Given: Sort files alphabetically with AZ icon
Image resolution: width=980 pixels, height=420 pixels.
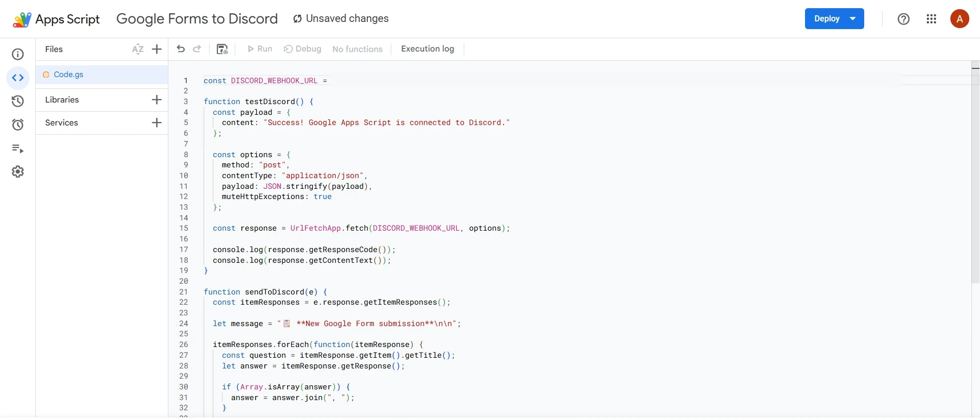Looking at the screenshot, I should [138, 49].
